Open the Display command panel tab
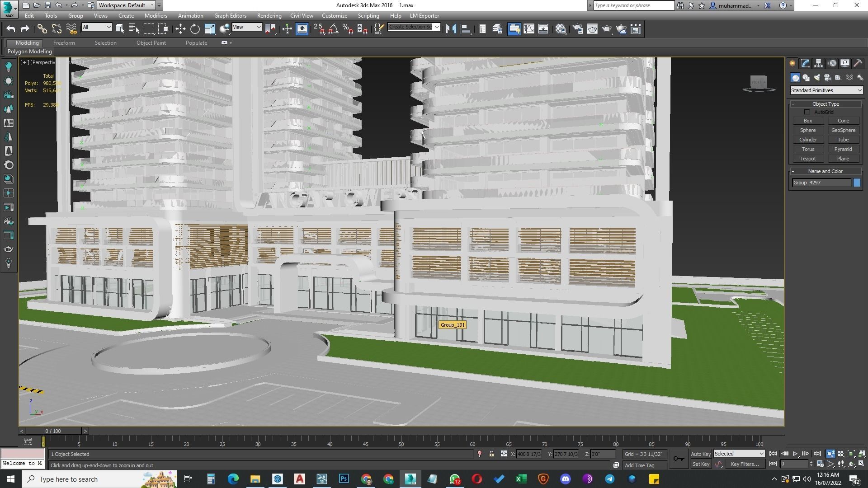The width and height of the screenshot is (868, 488). click(x=844, y=63)
